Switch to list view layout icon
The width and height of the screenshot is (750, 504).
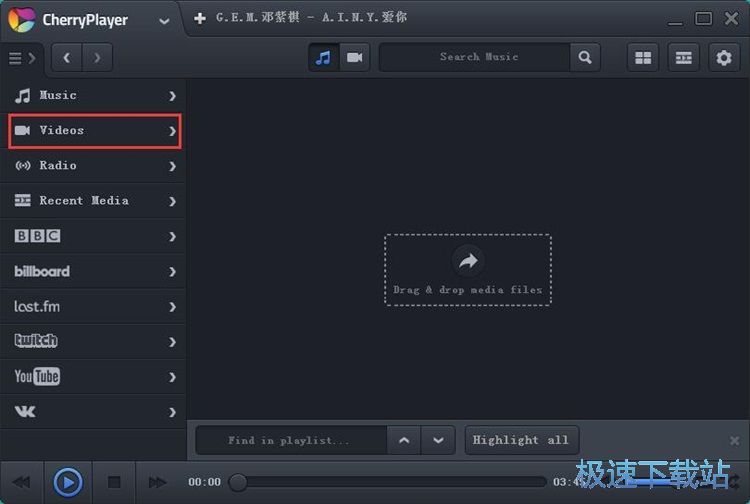point(684,58)
